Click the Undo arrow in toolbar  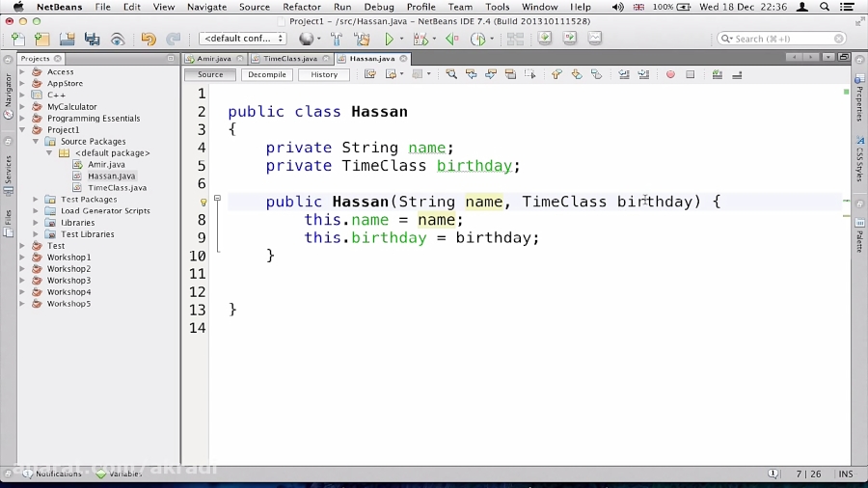(148, 40)
